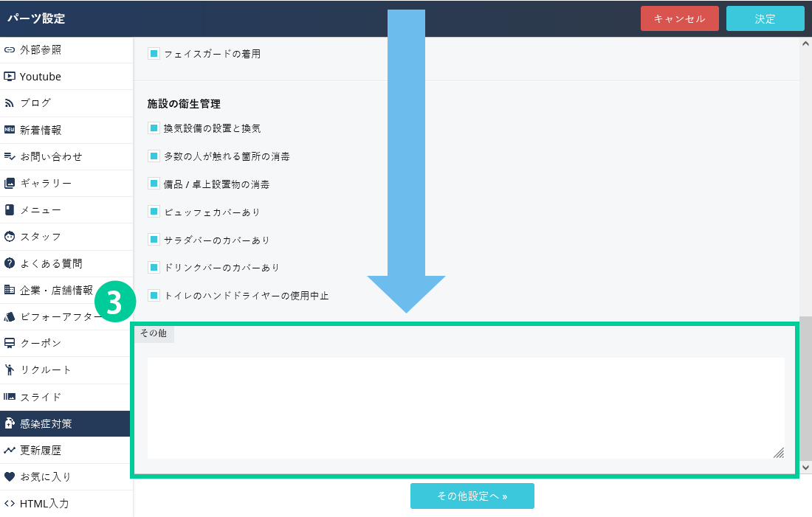The height and width of the screenshot is (517, 812).
Task: Select HTML入力 in the sidebar
Action: click(44, 503)
